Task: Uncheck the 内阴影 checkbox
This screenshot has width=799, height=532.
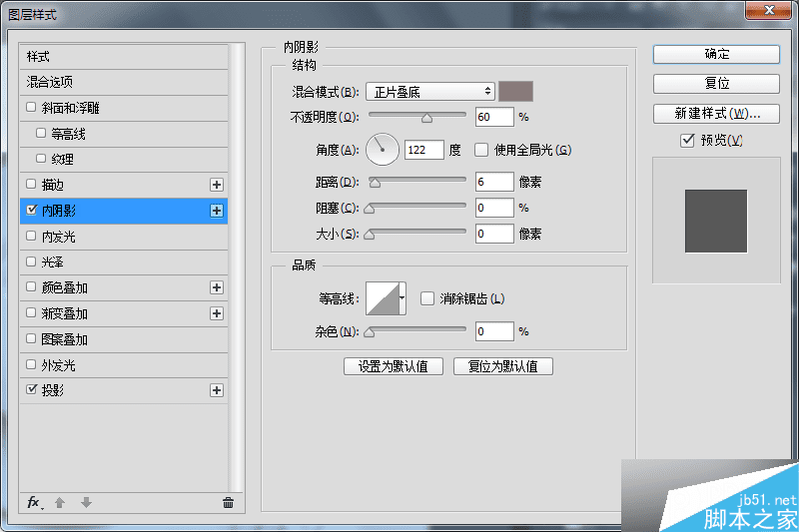Action: [x=32, y=210]
